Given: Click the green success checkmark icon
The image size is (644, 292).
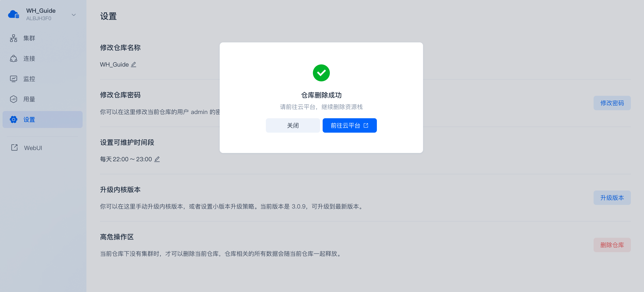Looking at the screenshot, I should pos(321,73).
